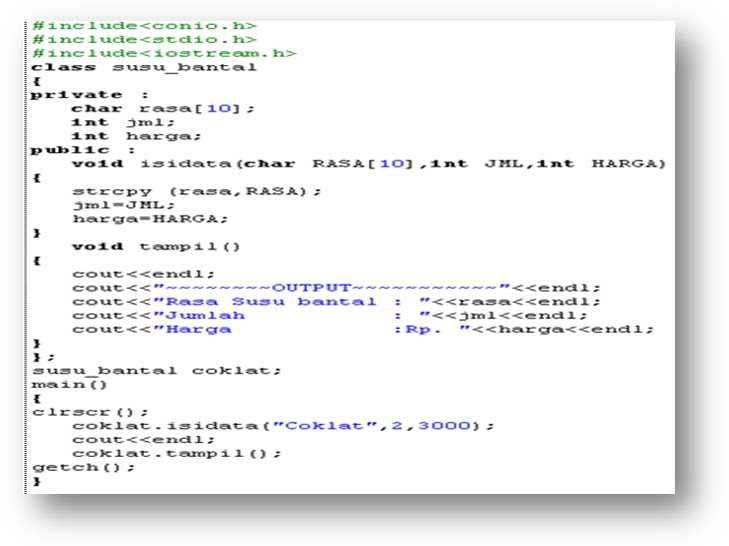Click the susu_bantal coklat object declaration
This screenshot has height=546, width=729.
coord(157,371)
